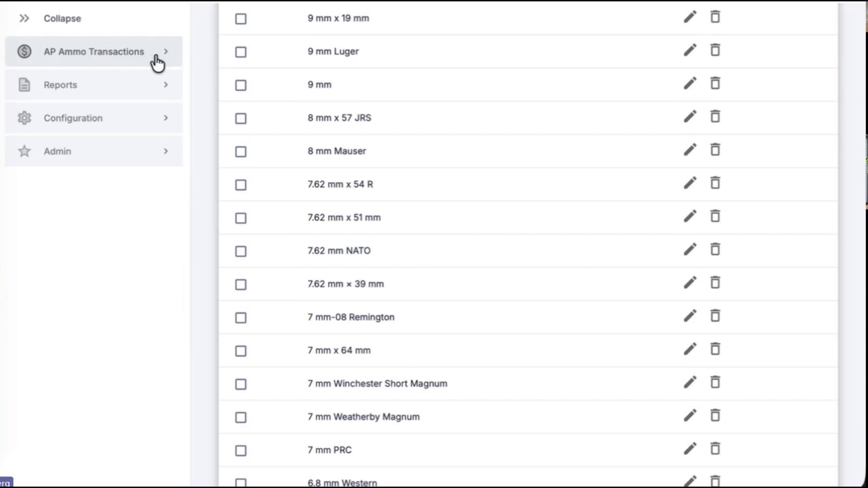Click the 7 mm Winchester Short Magnum name
868x488 pixels.
(377, 383)
